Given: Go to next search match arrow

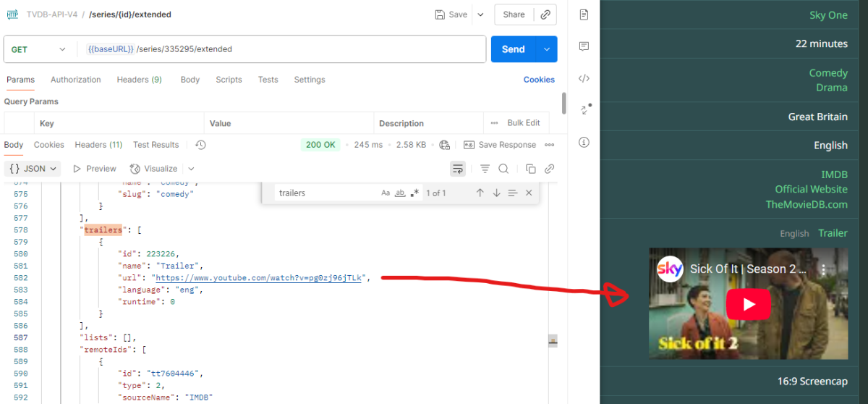Looking at the screenshot, I should [496, 193].
